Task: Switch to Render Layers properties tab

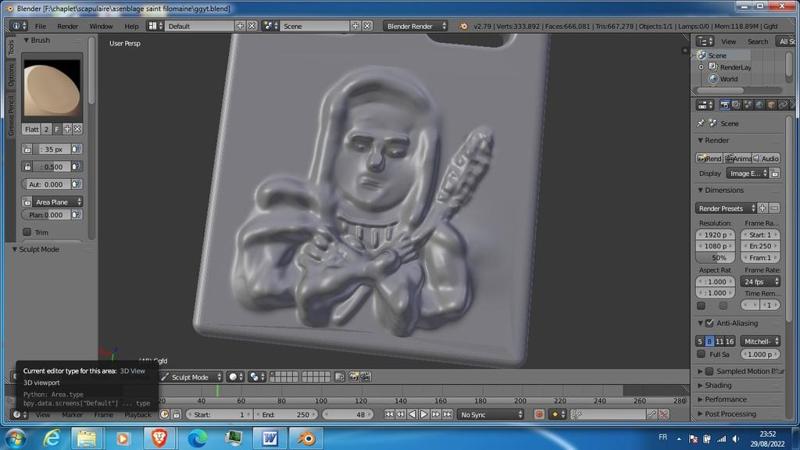Action: click(736, 105)
